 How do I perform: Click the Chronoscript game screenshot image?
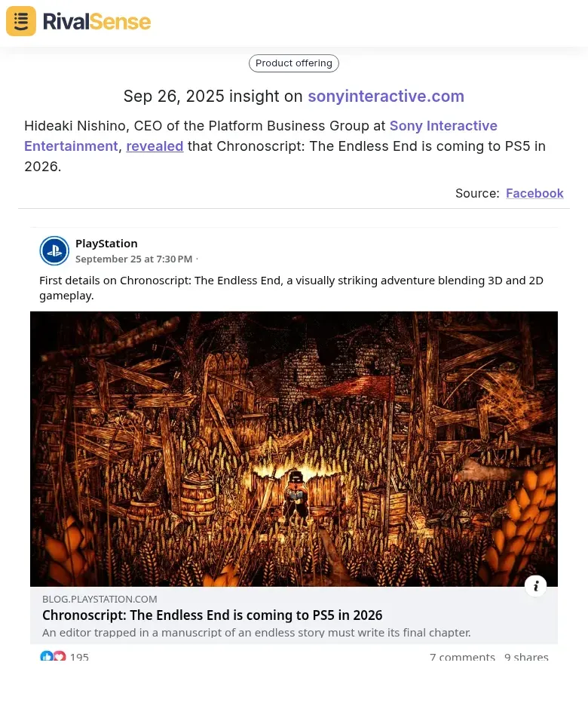tap(293, 449)
